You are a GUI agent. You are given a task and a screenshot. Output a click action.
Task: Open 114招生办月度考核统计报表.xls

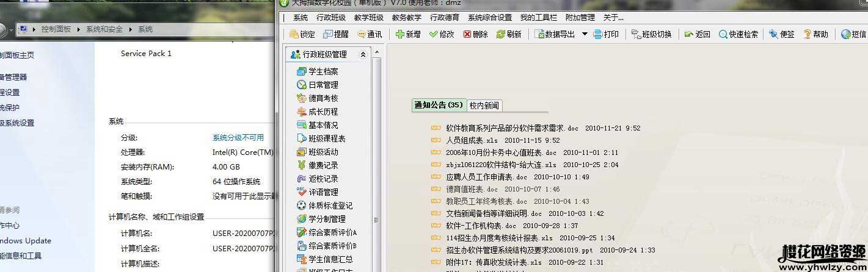pos(499,238)
